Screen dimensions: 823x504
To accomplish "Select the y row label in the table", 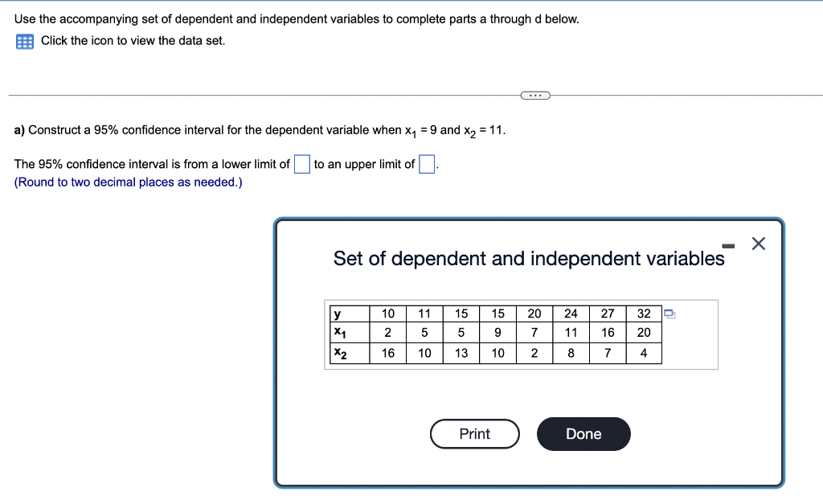I will click(x=338, y=313).
